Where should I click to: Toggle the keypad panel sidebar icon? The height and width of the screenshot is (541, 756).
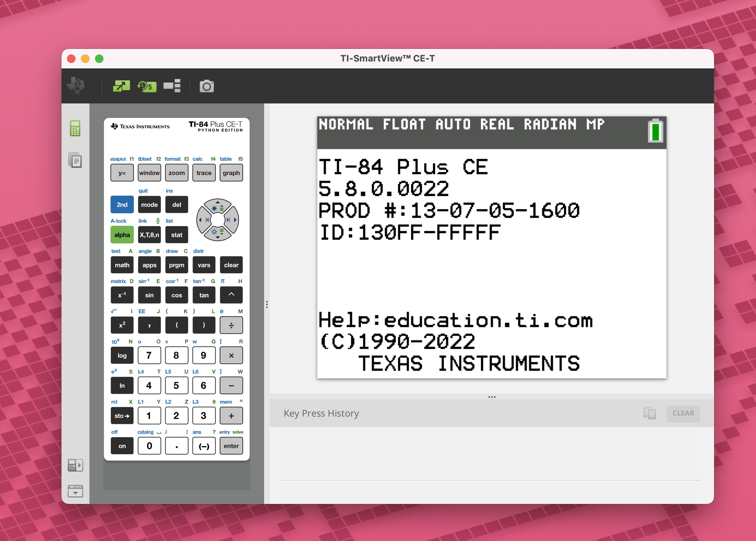click(75, 465)
